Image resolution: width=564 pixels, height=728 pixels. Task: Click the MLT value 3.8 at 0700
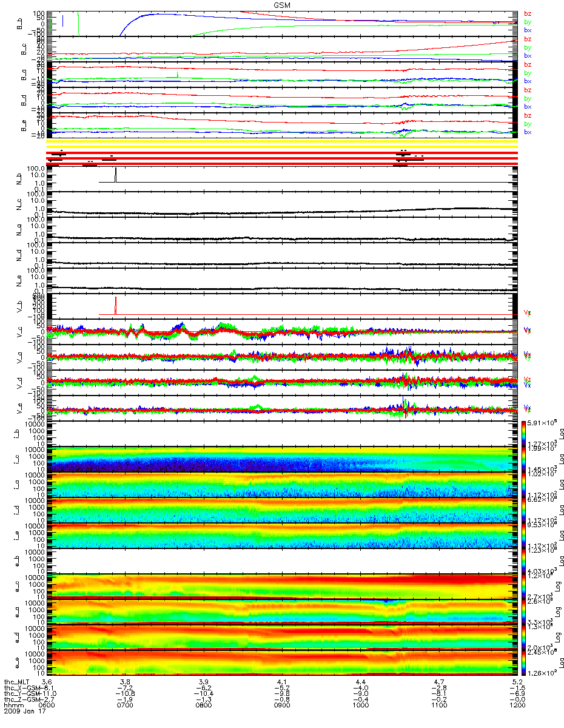click(126, 682)
